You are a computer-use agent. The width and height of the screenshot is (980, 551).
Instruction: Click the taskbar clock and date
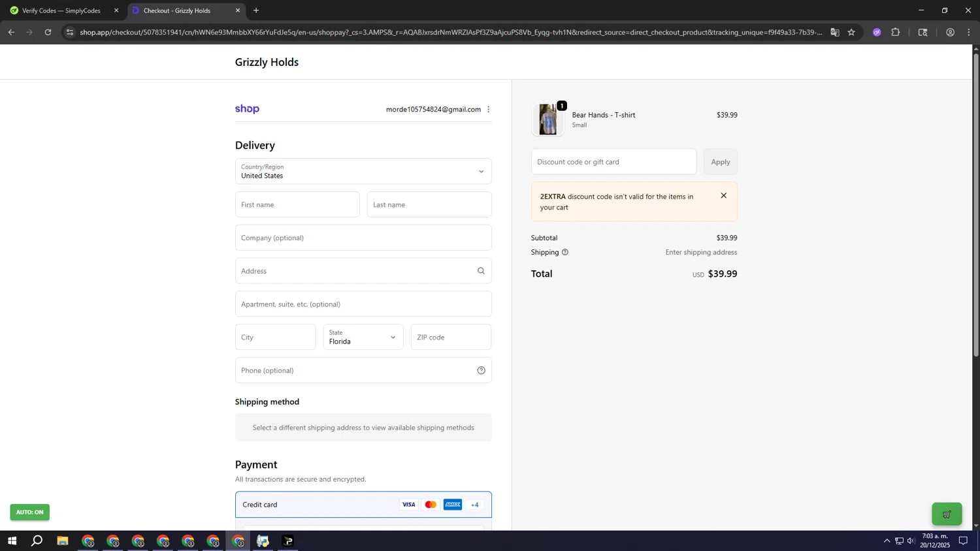pos(935,541)
